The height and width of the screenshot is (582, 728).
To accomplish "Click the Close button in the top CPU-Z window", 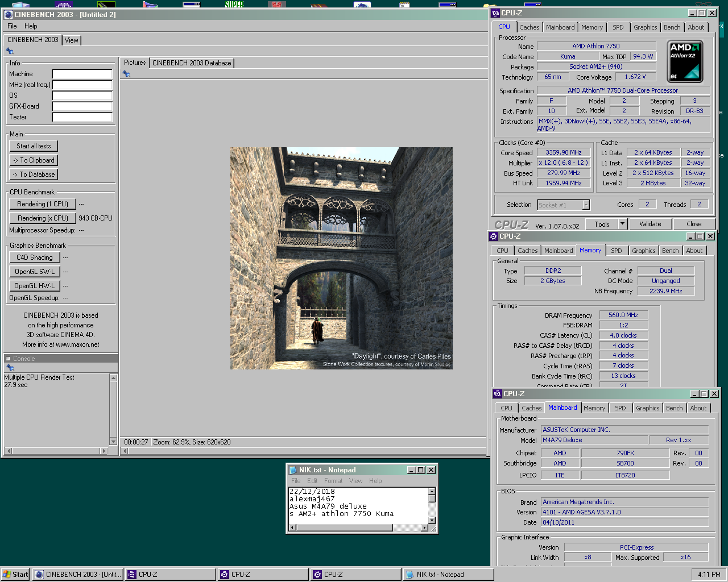I will 694,224.
